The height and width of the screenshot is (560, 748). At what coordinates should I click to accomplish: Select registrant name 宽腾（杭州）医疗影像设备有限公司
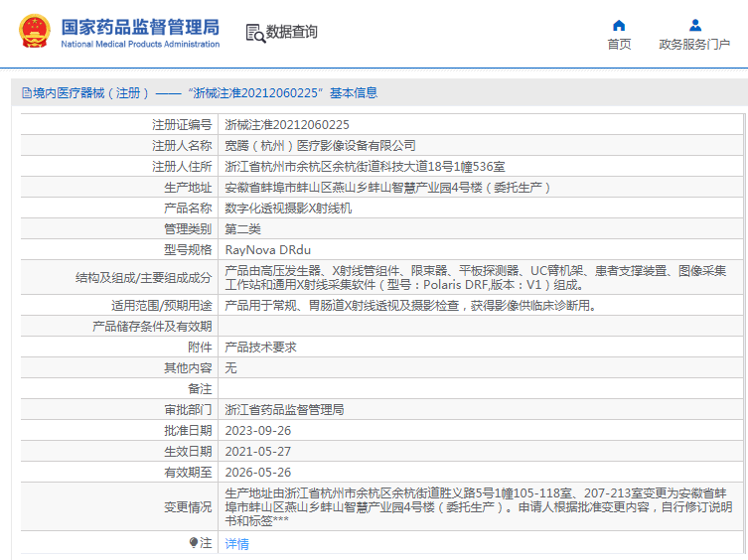tap(320, 146)
